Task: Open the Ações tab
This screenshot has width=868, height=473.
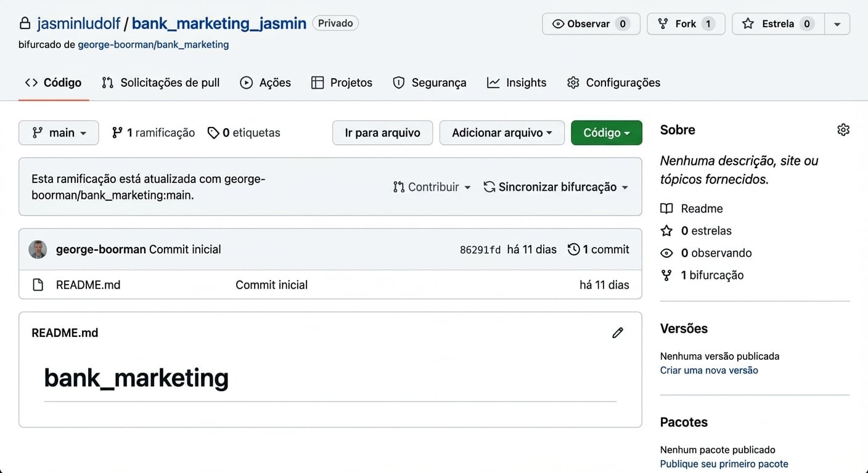Action: click(265, 83)
